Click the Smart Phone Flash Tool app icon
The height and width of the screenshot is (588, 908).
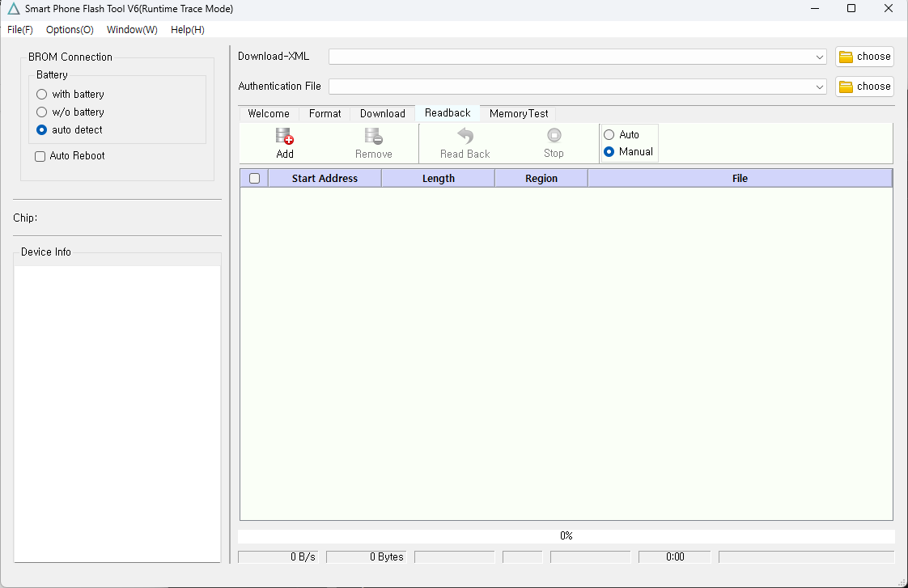pyautogui.click(x=13, y=9)
